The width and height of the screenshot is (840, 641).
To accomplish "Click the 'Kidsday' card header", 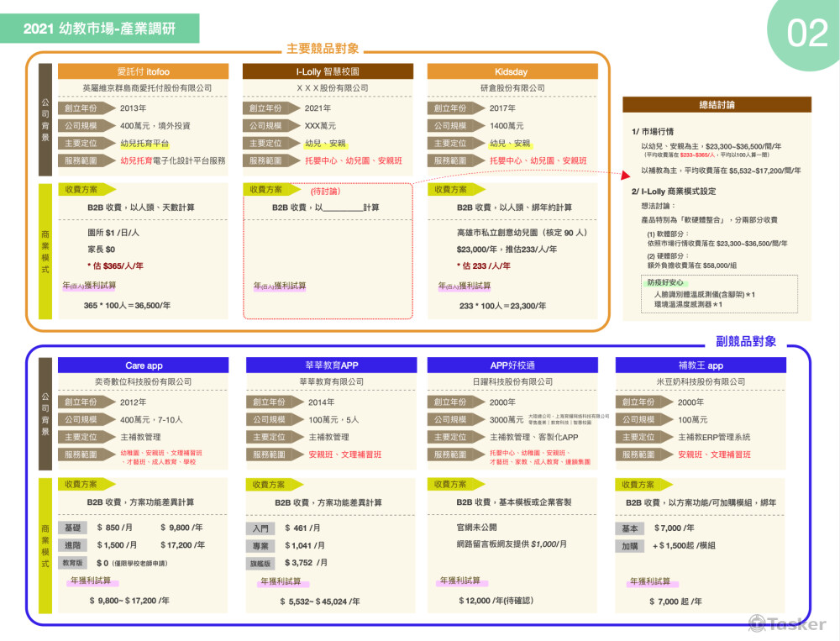I will [x=512, y=71].
